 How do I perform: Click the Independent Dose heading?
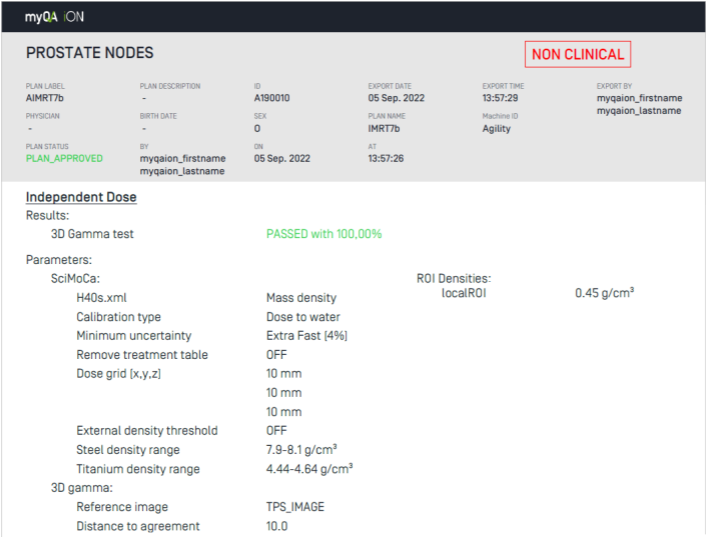[x=81, y=197]
